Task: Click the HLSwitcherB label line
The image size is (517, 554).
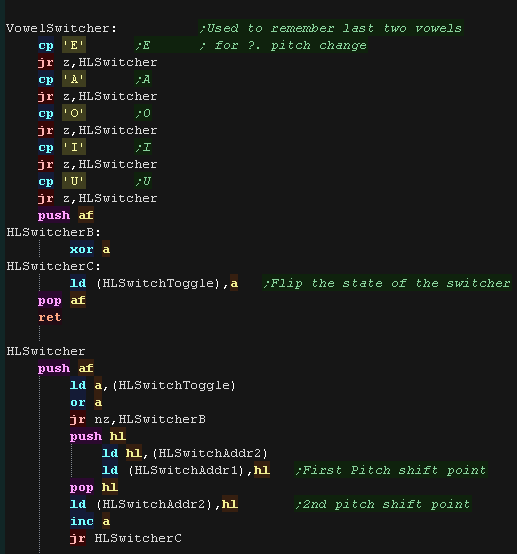Action: pyautogui.click(x=54, y=232)
